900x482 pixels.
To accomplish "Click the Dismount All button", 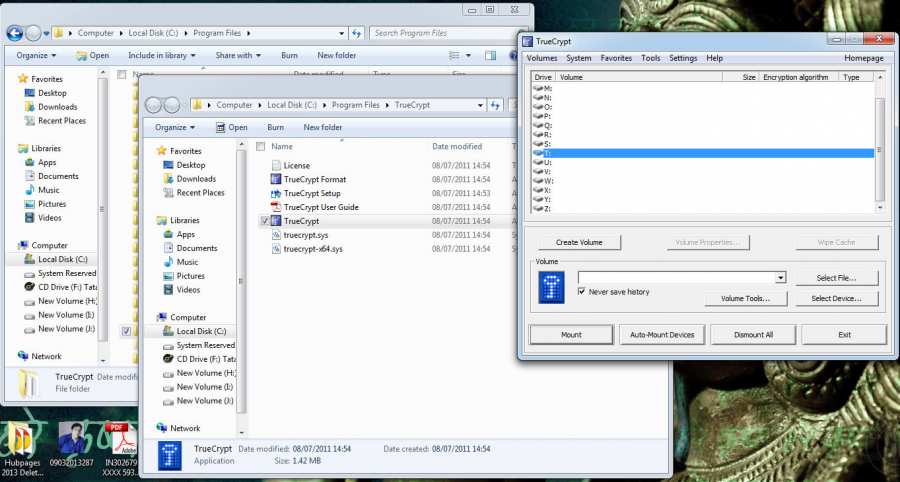I will 753,335.
